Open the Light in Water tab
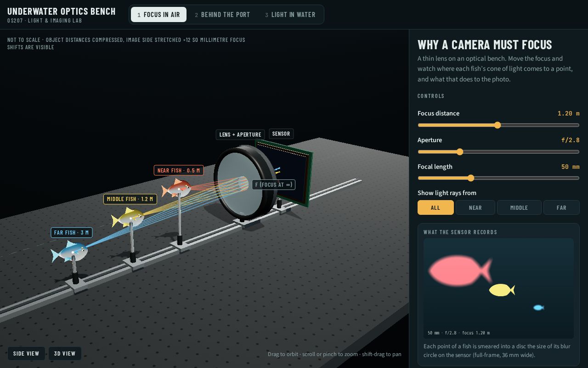The height and width of the screenshot is (368, 588). tap(290, 15)
